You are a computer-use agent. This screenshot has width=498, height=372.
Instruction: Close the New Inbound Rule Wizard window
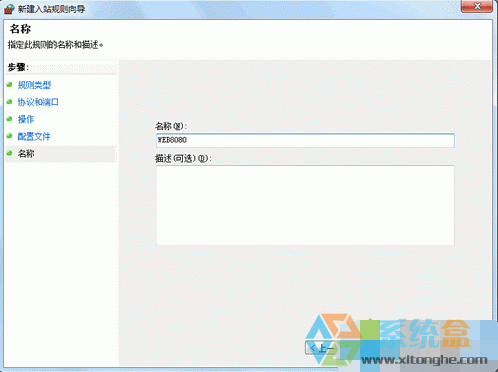pos(477,6)
